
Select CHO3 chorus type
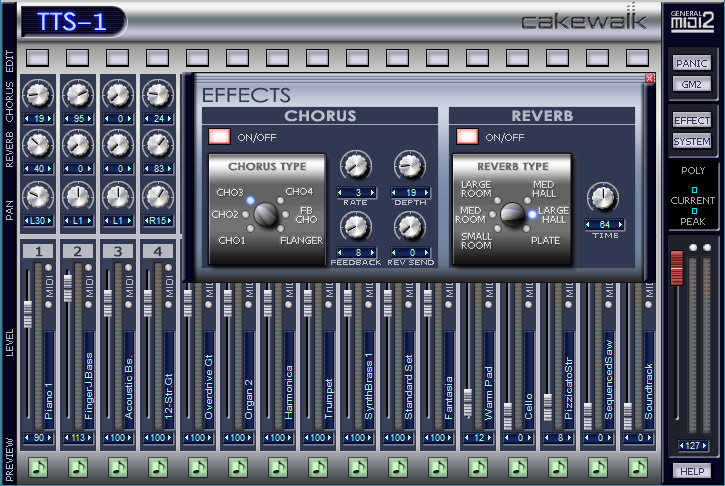(250, 200)
